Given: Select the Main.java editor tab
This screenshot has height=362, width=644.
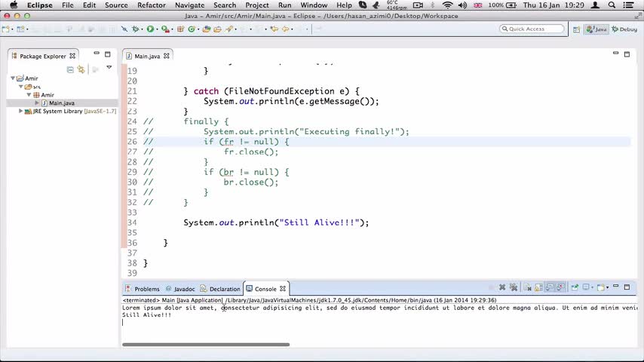Looking at the screenshot, I should [x=147, y=57].
